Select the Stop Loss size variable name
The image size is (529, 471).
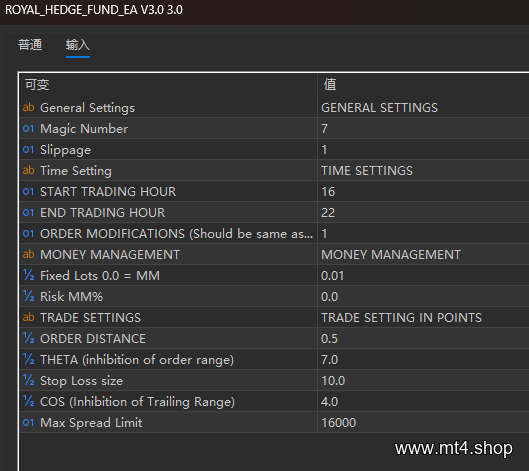(81, 381)
